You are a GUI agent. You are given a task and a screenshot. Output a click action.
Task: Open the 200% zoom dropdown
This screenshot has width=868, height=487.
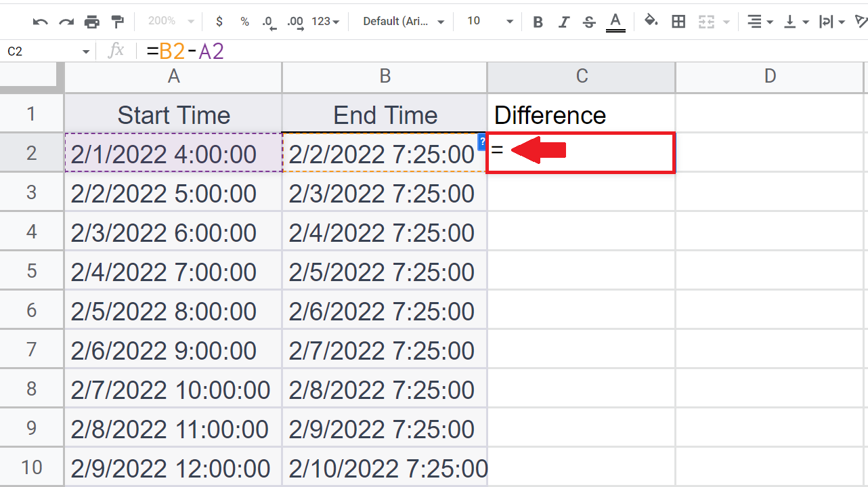(172, 22)
